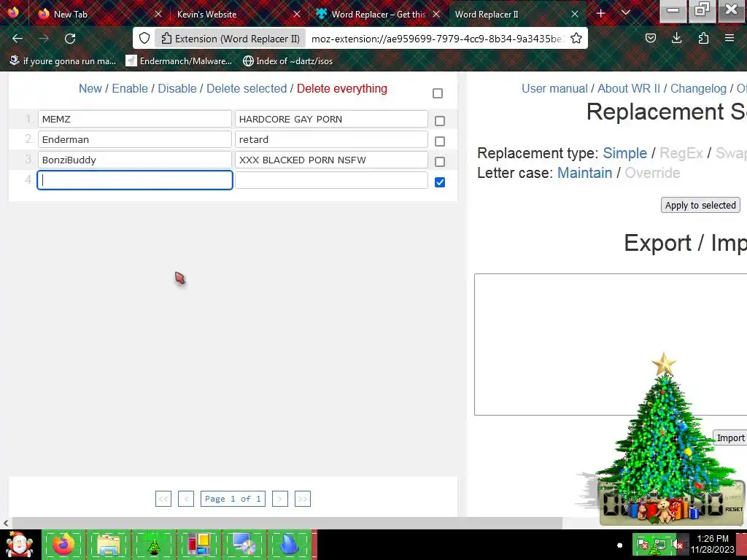
Task: Go to first page with << button
Action: tap(163, 499)
